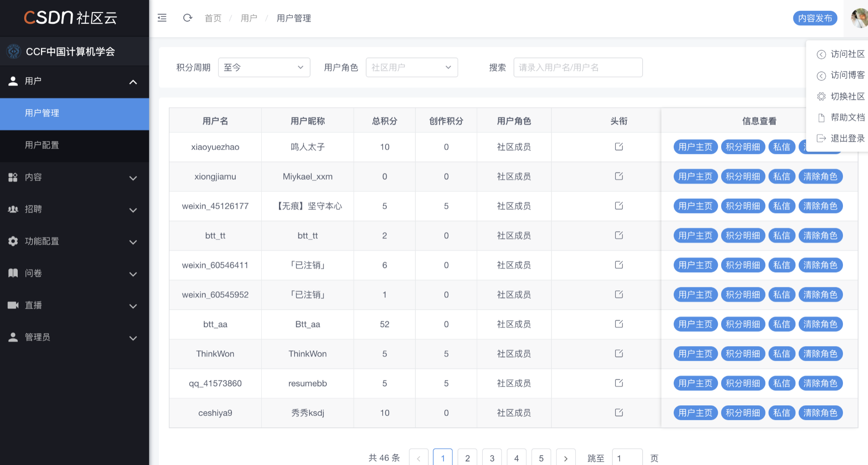Edit the title for btt_tt
The image size is (868, 465).
[x=619, y=236]
